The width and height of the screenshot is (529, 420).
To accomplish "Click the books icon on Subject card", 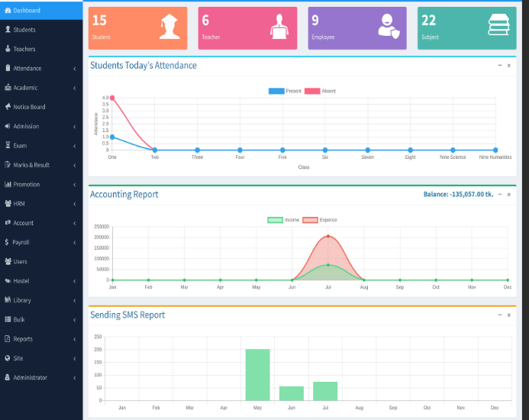I will pos(499,27).
